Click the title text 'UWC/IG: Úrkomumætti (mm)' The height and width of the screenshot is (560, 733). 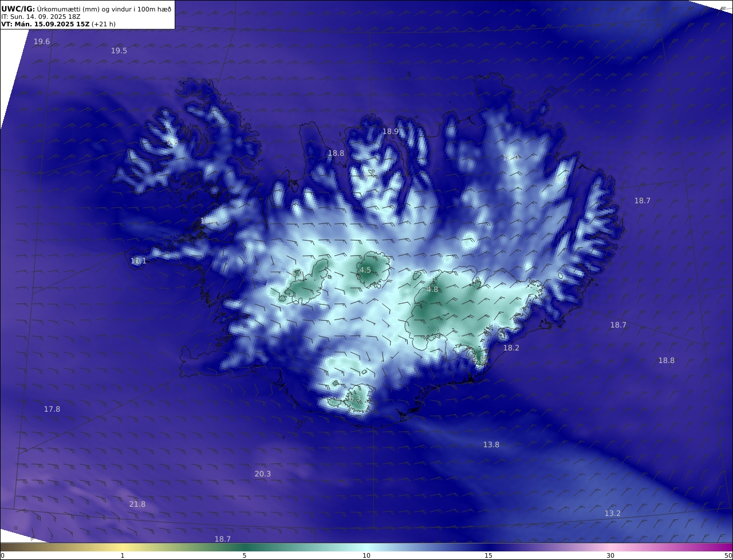coord(50,9)
